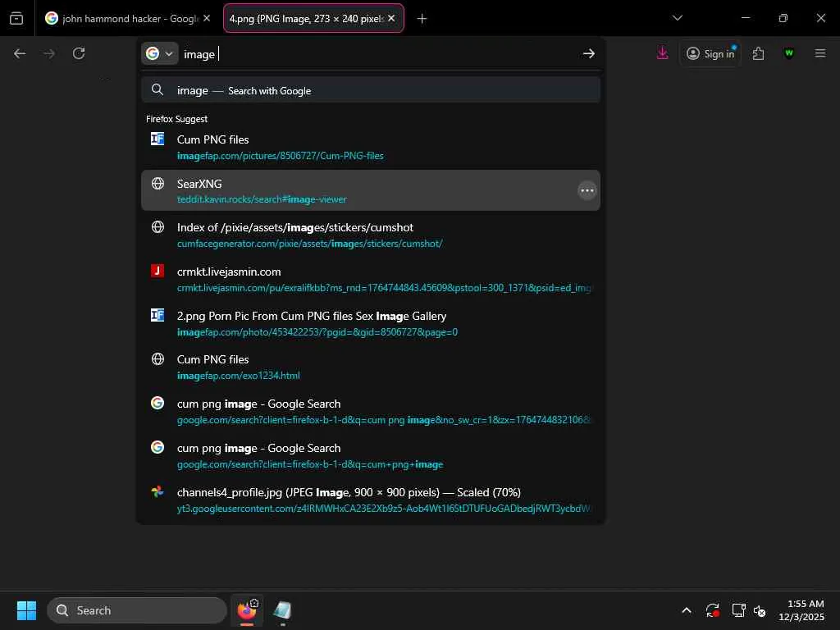
Task: Choose image — Search with Google row
Action: pos(371,90)
